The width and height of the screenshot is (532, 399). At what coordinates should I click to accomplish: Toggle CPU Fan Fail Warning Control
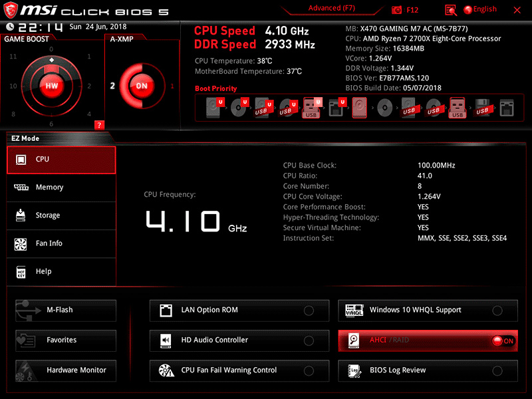click(309, 371)
